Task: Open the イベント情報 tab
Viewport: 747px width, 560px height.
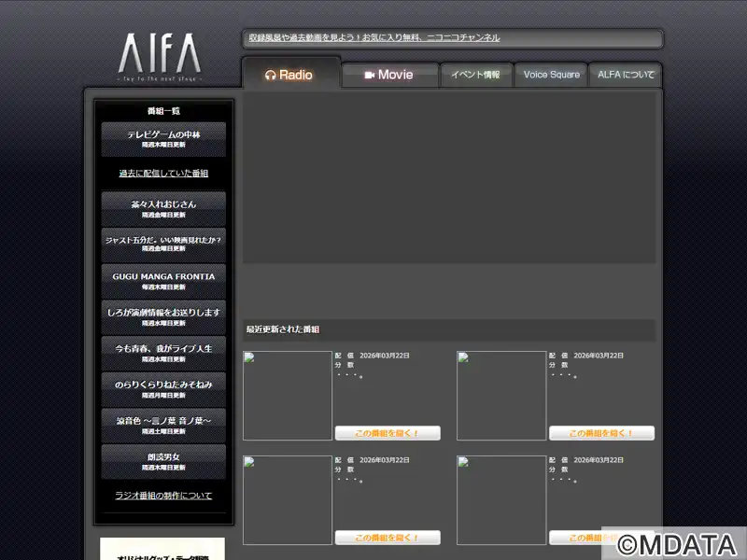Action: click(475, 75)
